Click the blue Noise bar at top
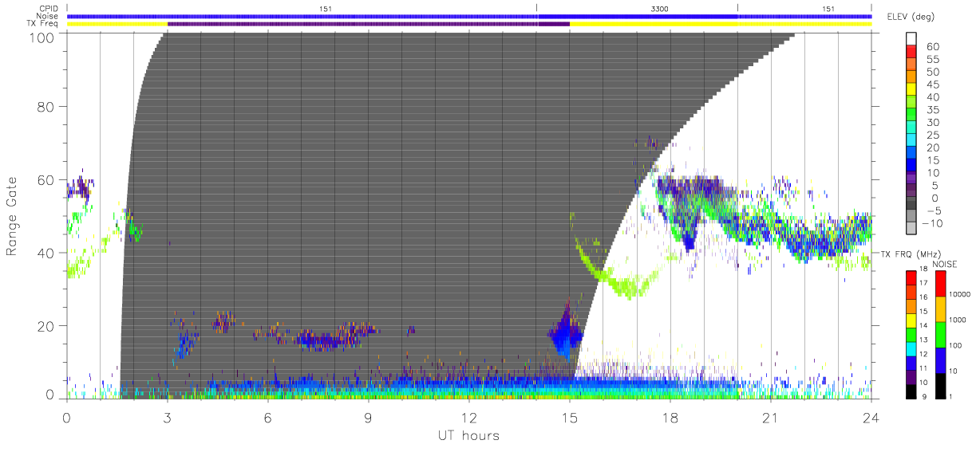 [x=469, y=16]
